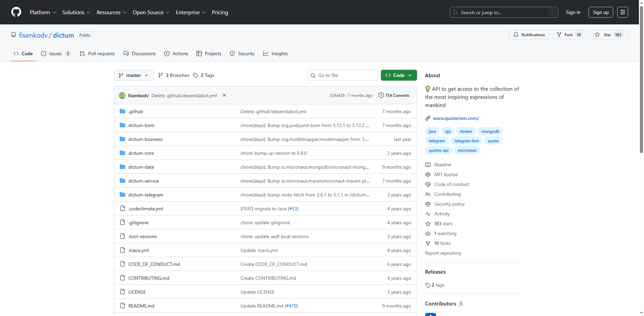This screenshot has width=644, height=316.
Task: Open the .travis.yml file name
Action: 139,250
